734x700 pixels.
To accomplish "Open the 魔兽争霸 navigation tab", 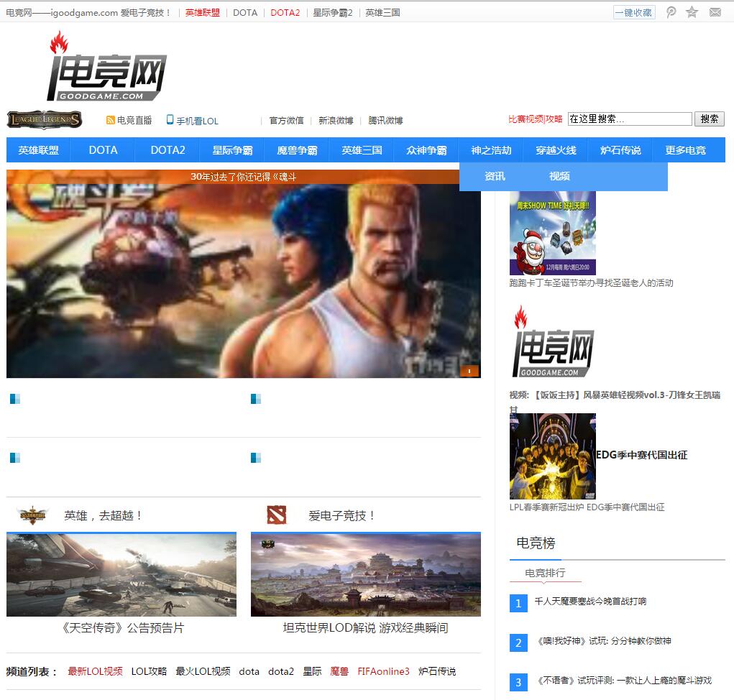I will pos(297,150).
